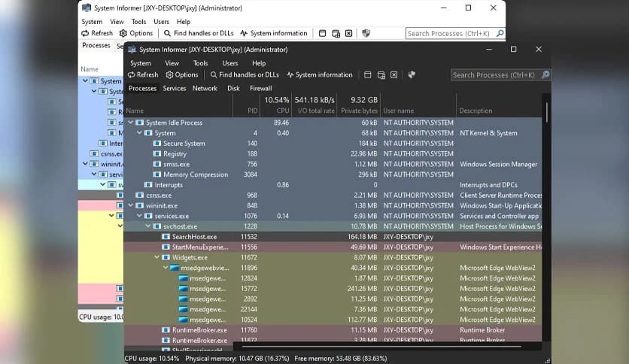
Task: Open System information in the light window
Action: point(274,33)
